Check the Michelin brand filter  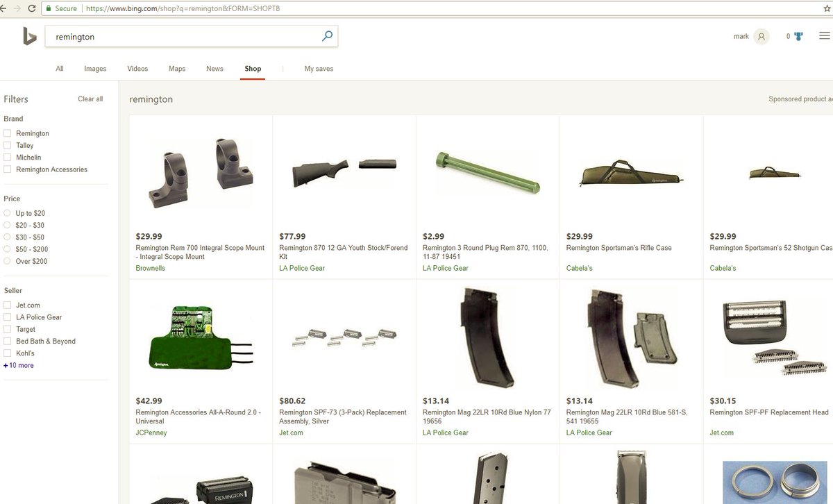(7, 158)
